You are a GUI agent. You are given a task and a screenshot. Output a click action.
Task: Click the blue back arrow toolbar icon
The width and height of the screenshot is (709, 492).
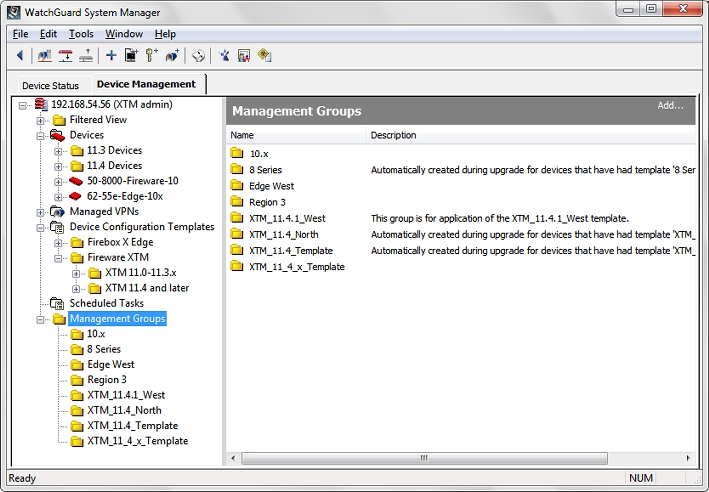click(20, 56)
